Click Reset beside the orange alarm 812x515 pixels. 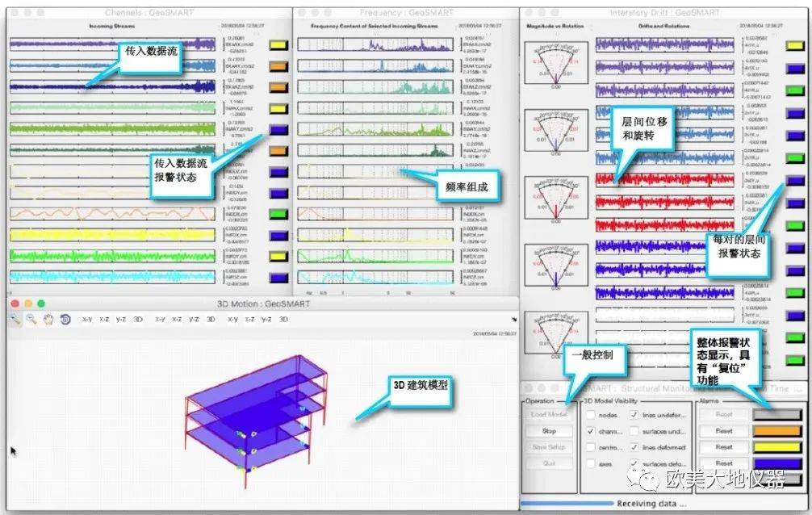[x=724, y=431]
